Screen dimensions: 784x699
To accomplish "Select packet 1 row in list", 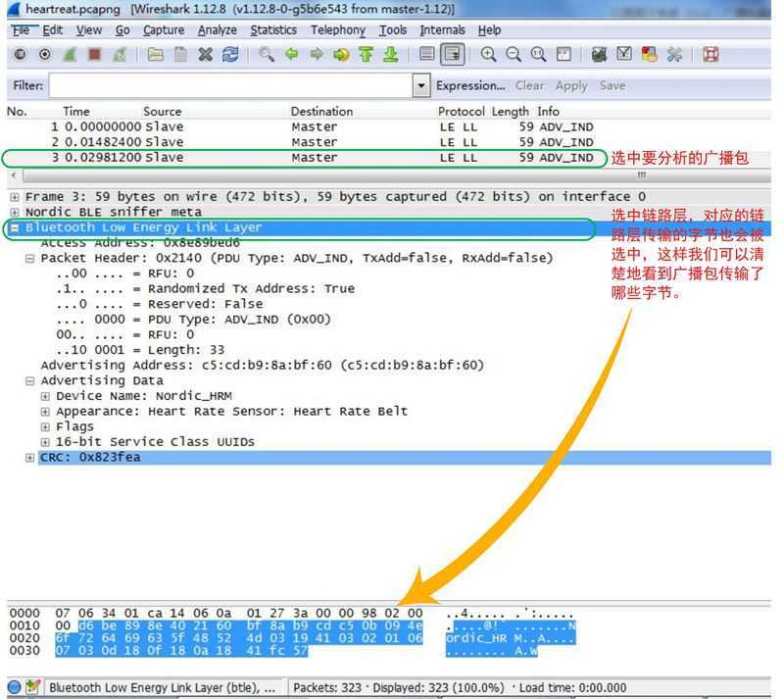I will pyautogui.click(x=389, y=126).
